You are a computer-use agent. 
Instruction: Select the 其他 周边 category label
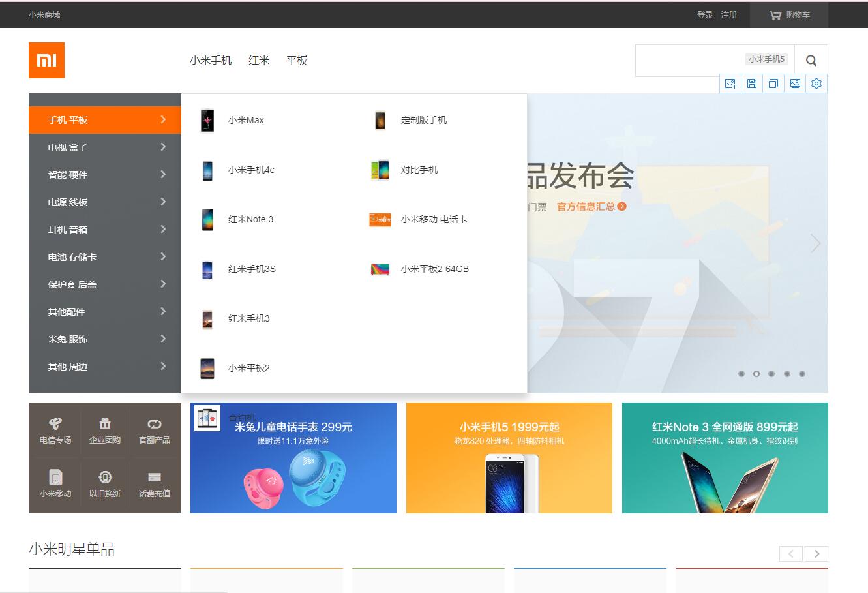coord(68,367)
